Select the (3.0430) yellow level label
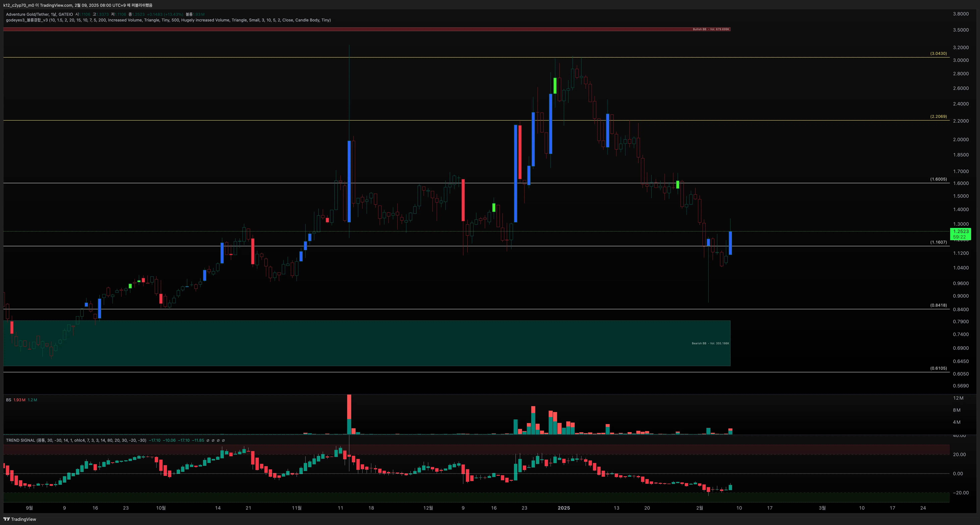Viewport: 980px width, 525px height. 939,54
